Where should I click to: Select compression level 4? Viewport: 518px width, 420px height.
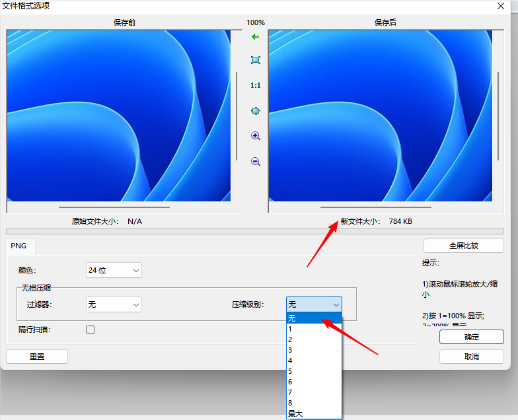pos(314,361)
